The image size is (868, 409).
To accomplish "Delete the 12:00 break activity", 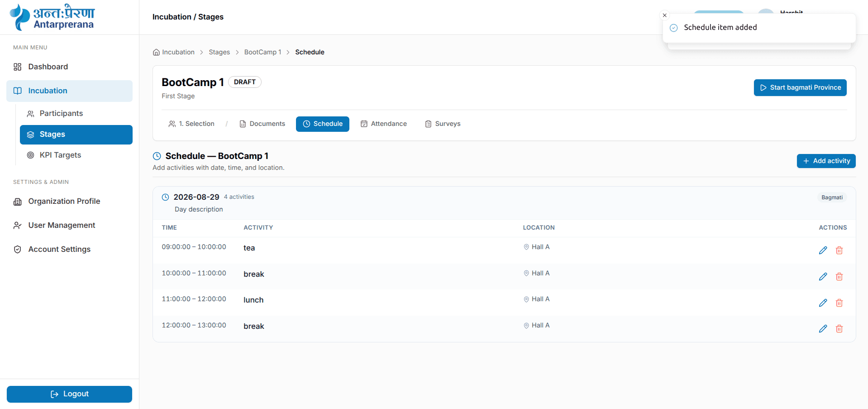I will click(839, 329).
